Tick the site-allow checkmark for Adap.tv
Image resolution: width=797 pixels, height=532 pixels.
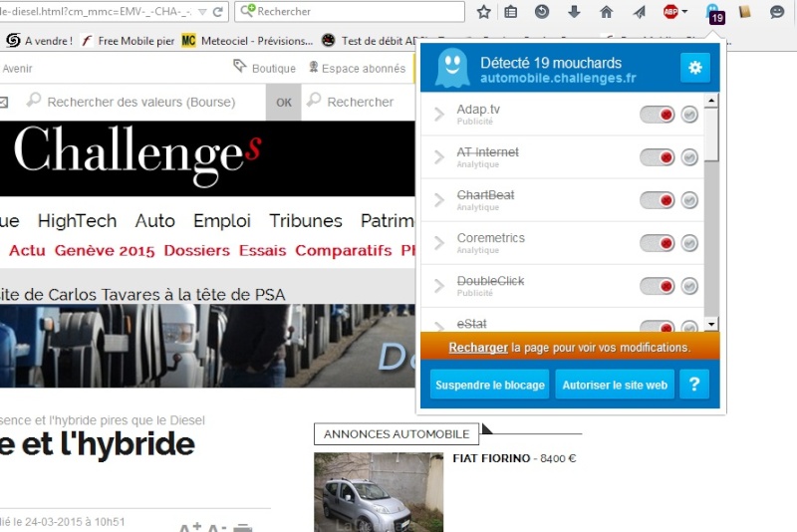(x=689, y=115)
